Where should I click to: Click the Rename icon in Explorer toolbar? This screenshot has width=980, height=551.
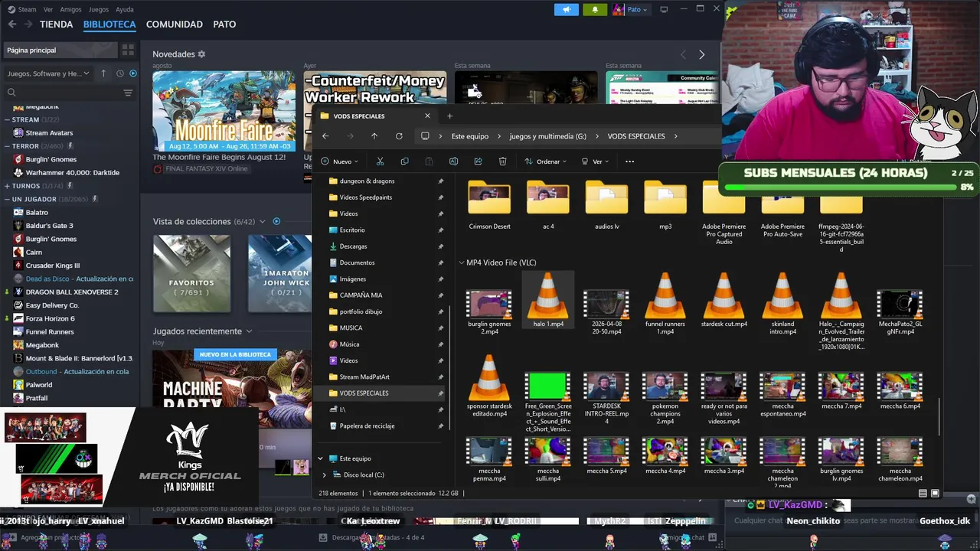point(453,161)
